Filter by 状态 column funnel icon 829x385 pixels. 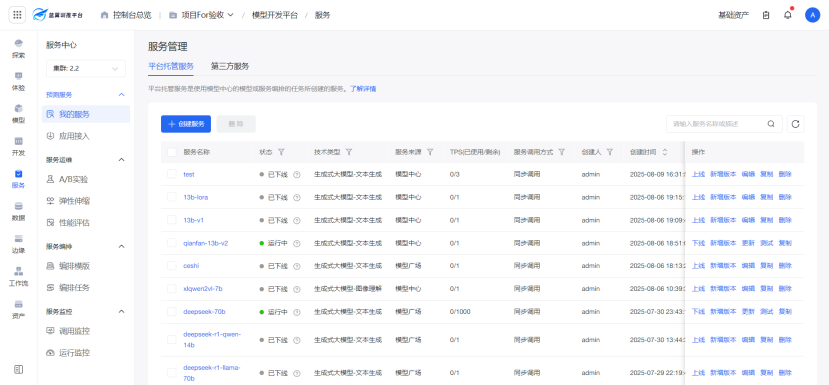(281, 152)
